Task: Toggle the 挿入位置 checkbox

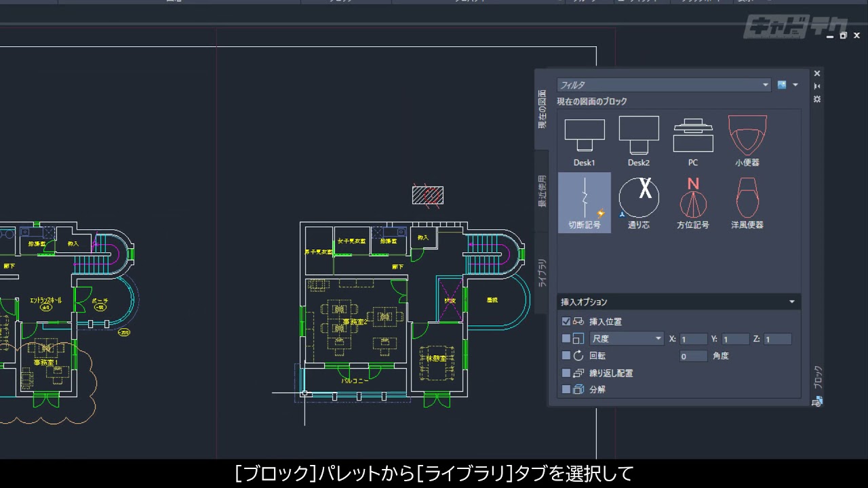Action: coord(566,321)
